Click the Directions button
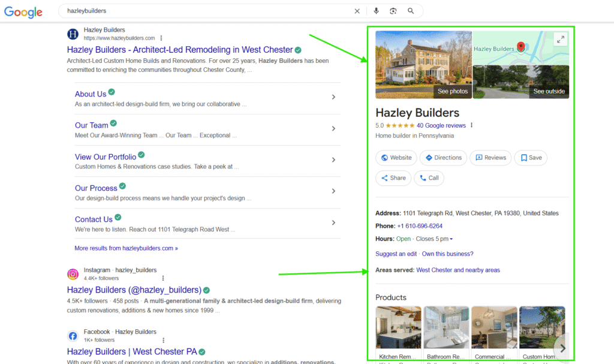Viewport: 614px width, 364px height. [443, 157]
